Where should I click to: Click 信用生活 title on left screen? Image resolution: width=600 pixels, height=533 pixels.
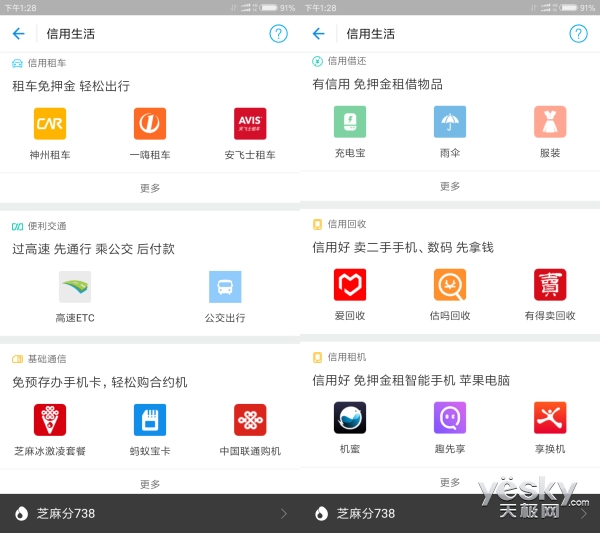pyautogui.click(x=70, y=34)
